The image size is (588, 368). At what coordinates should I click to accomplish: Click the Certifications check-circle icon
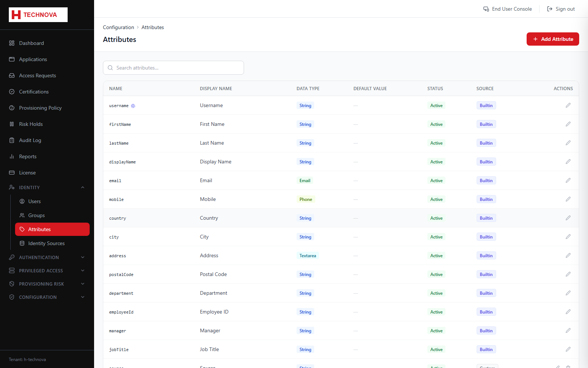point(12,92)
